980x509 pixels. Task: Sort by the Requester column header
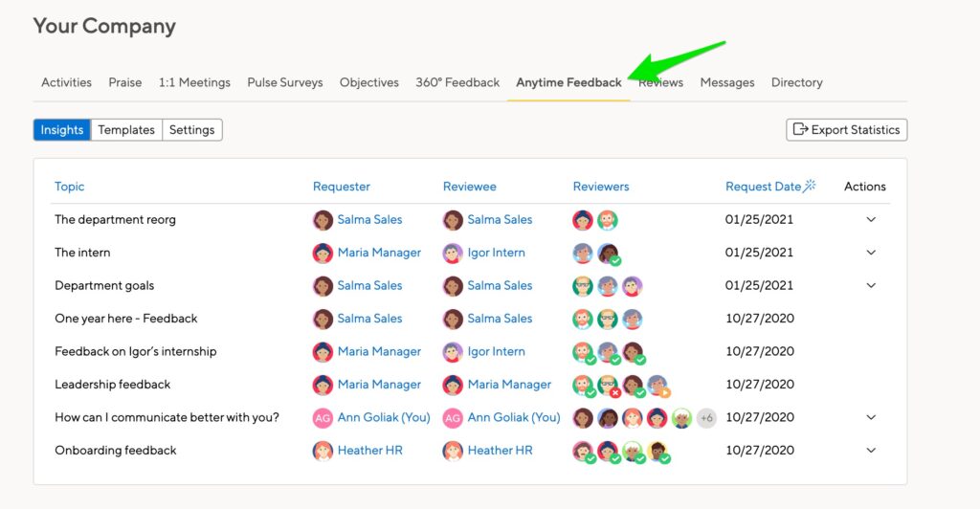pos(342,187)
